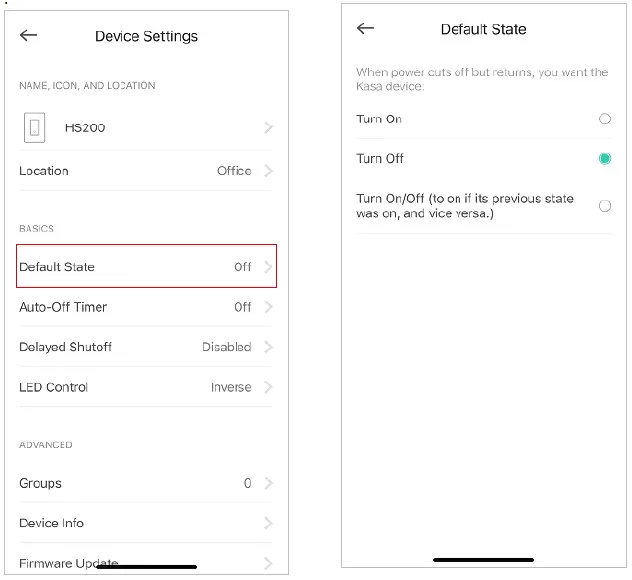Open Device Info entry

point(51,523)
